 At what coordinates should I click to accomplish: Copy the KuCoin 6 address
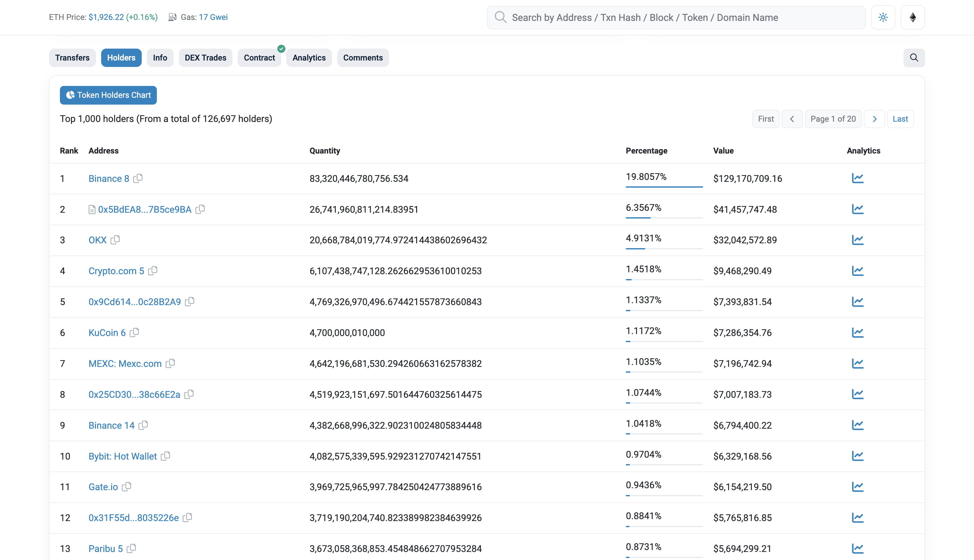[134, 333]
